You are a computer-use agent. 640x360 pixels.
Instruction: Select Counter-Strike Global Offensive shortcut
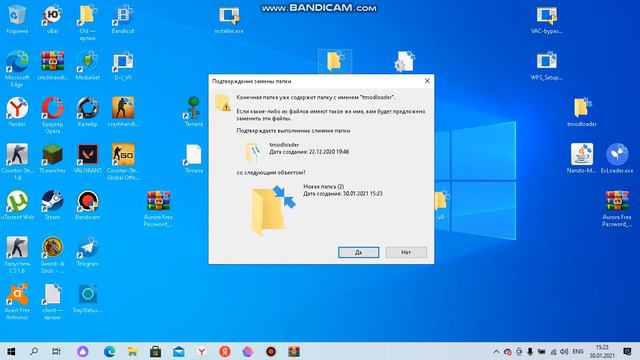pyautogui.click(x=122, y=162)
